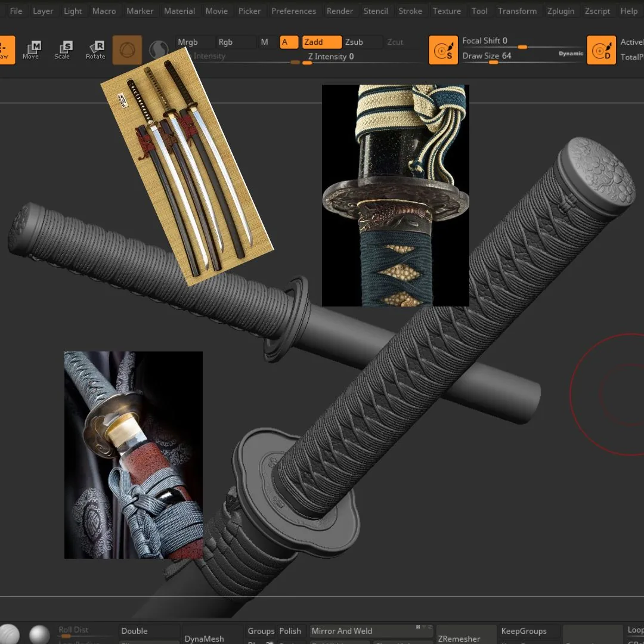
Task: Open the Zplugin menu
Action: (561, 11)
